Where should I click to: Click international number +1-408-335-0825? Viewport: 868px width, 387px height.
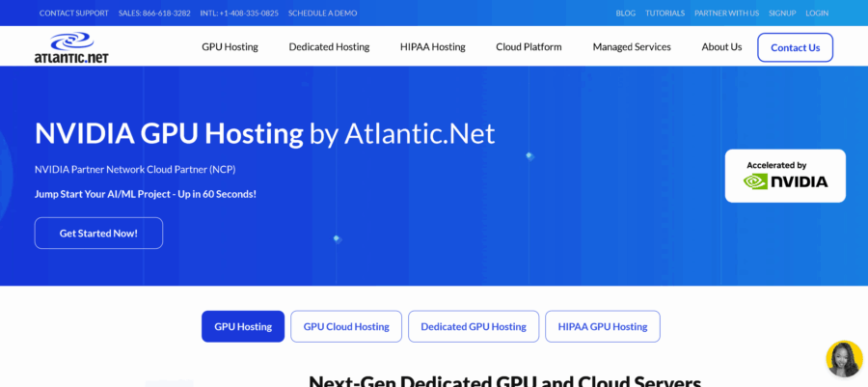(x=239, y=13)
